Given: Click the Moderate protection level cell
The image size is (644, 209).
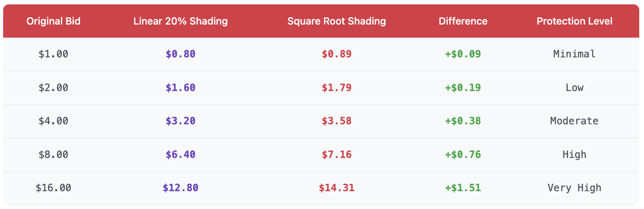Looking at the screenshot, I should click(574, 121).
